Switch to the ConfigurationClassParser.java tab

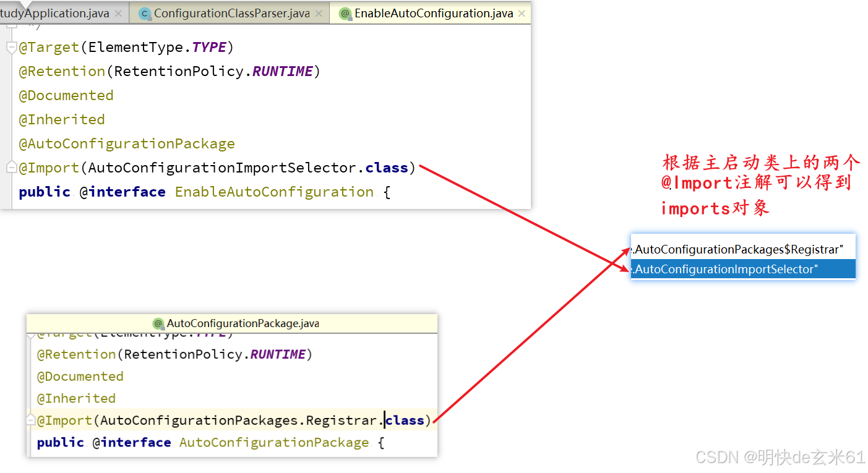point(230,14)
